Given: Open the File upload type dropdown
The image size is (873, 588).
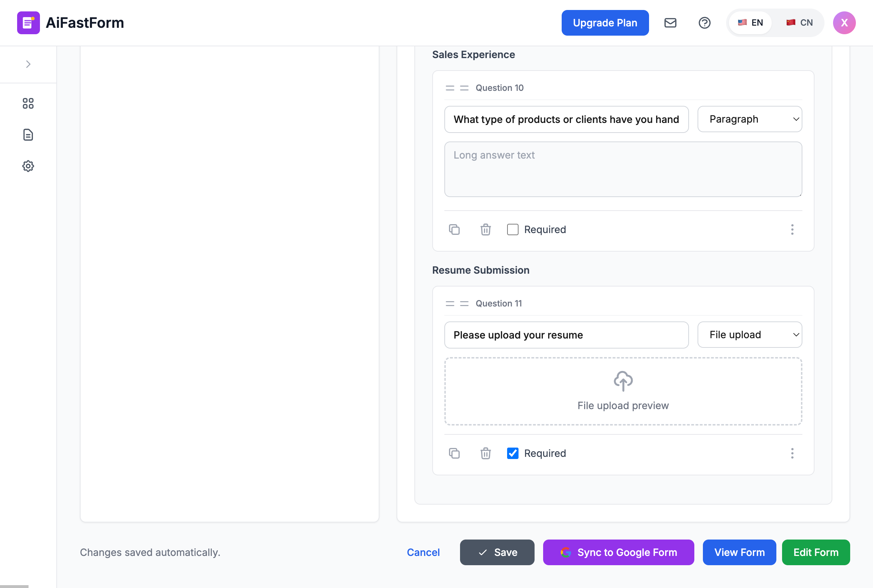Looking at the screenshot, I should pos(749,335).
